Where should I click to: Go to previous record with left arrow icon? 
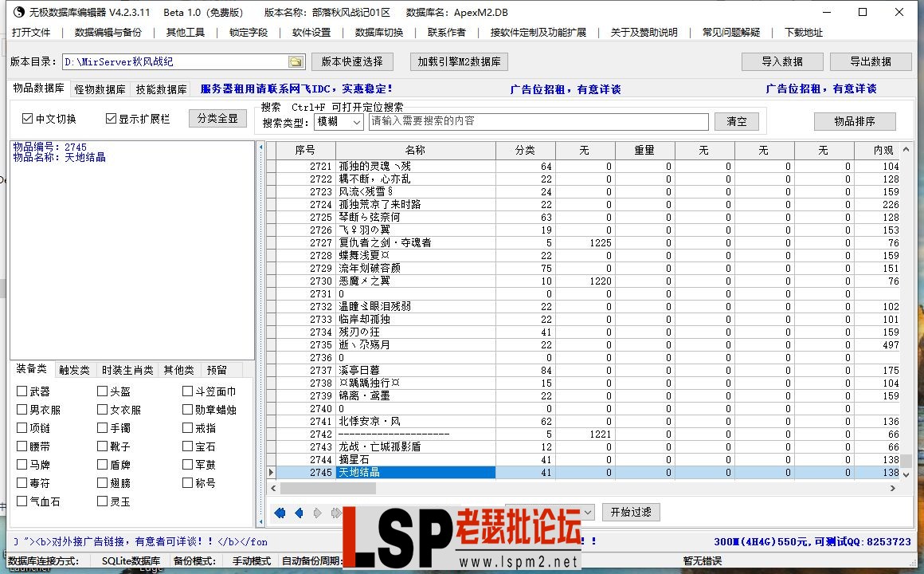tap(299, 513)
